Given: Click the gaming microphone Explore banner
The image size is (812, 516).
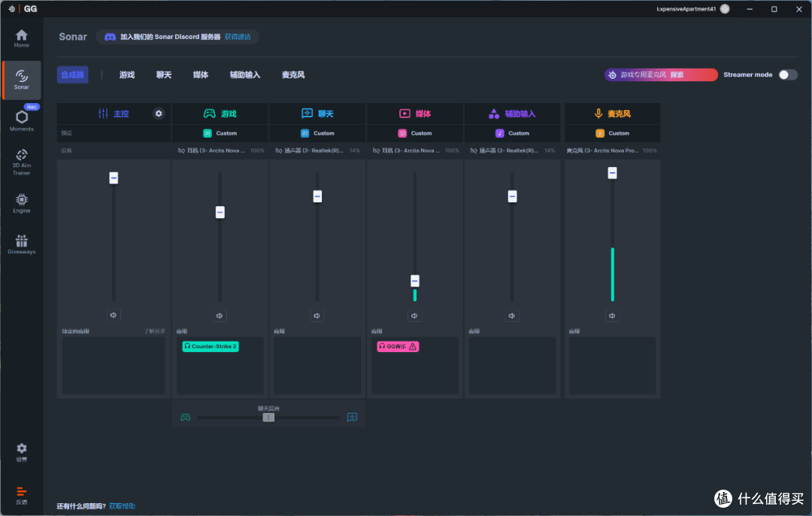Looking at the screenshot, I should (661, 74).
